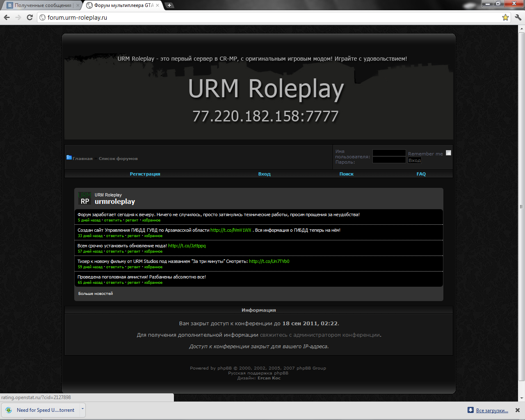525x420 pixels.
Task: Open the Chrome wrench menu
Action: pos(518,17)
